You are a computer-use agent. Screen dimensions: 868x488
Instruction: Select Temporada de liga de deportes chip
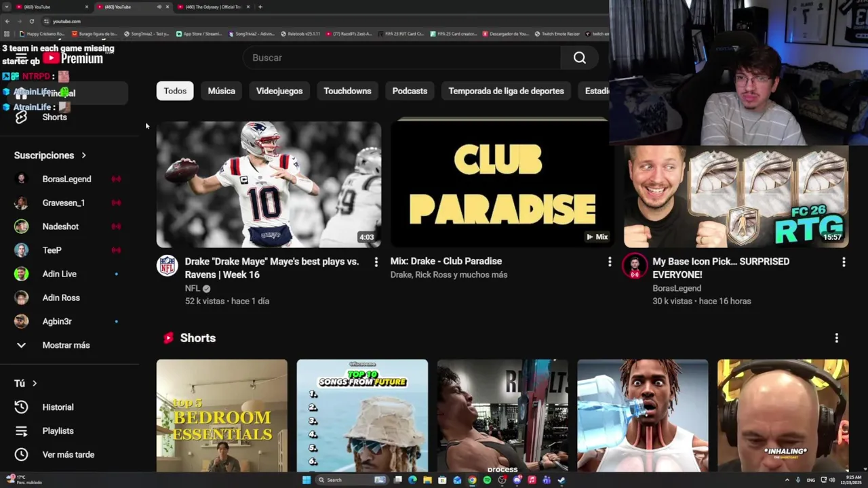[506, 91]
